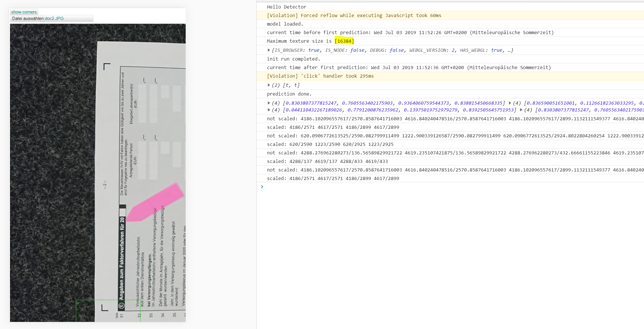Select the 'click' handler took 295ms warning
Image resolution: width=644 pixels, height=329 pixels.
[x=320, y=76]
